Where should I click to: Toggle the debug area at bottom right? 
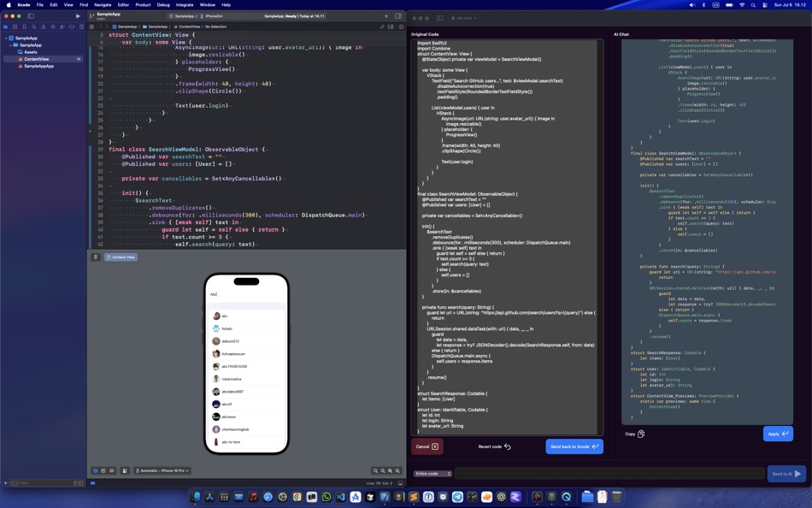click(400, 483)
